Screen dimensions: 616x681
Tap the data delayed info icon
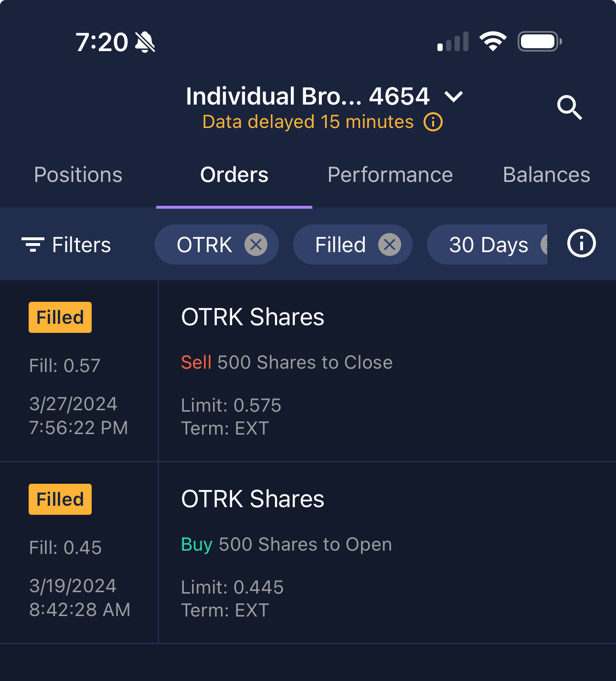[x=433, y=122]
